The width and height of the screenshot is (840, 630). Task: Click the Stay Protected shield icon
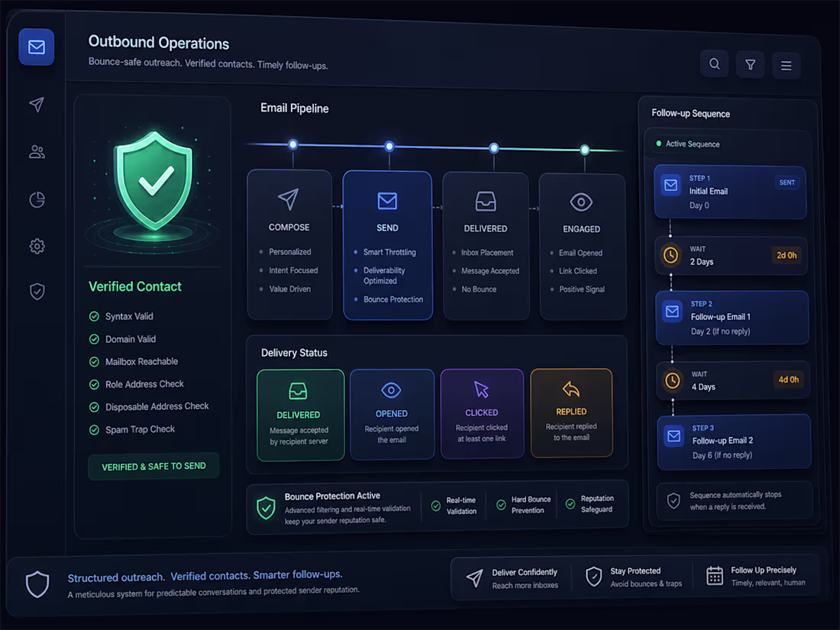tap(593, 577)
